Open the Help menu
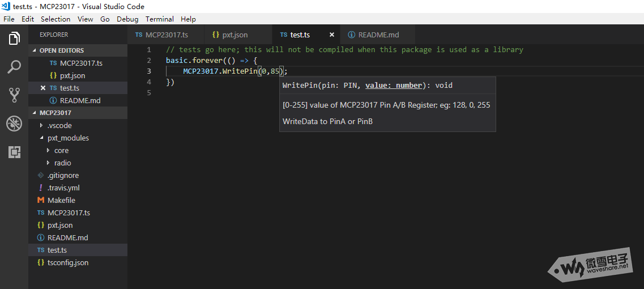Screen dimensions: 644x289 click(188, 19)
